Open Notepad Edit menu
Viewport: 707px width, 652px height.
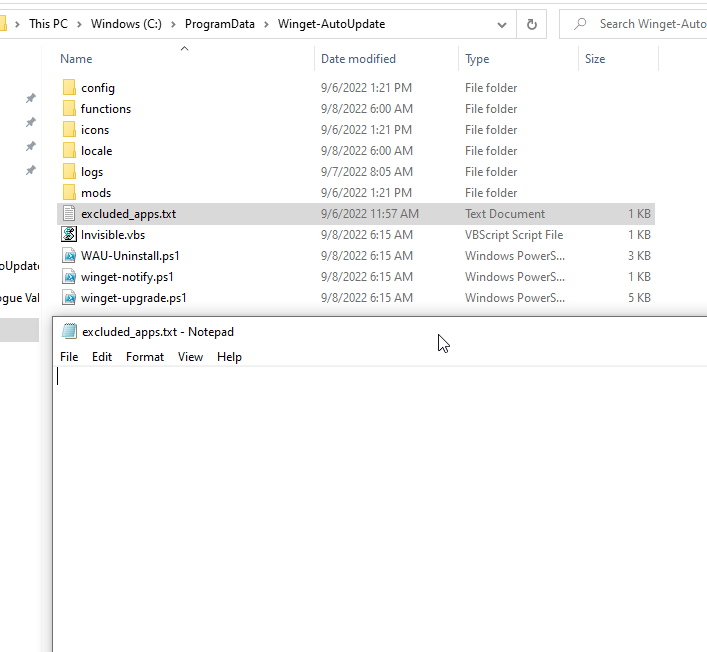coord(102,357)
